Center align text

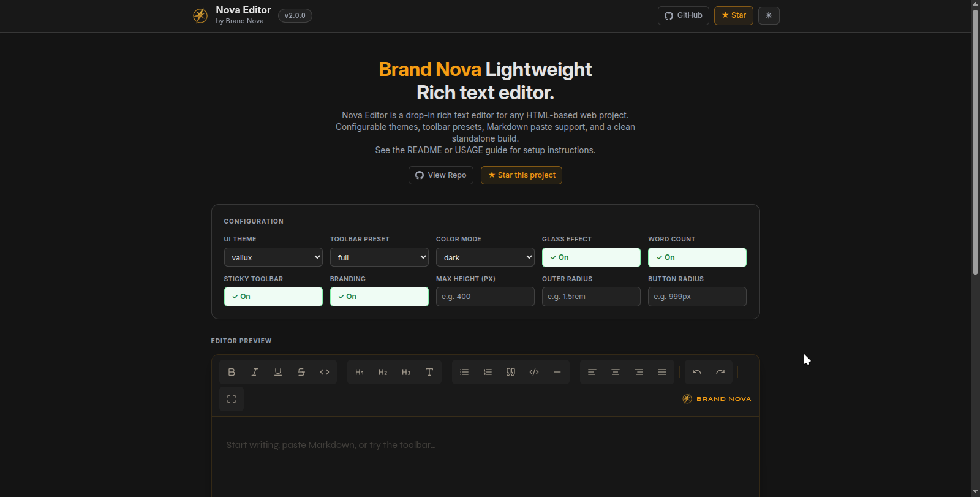click(616, 372)
